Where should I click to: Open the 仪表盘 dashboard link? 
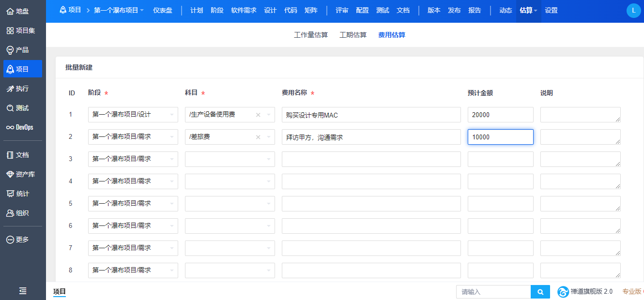coord(162,10)
